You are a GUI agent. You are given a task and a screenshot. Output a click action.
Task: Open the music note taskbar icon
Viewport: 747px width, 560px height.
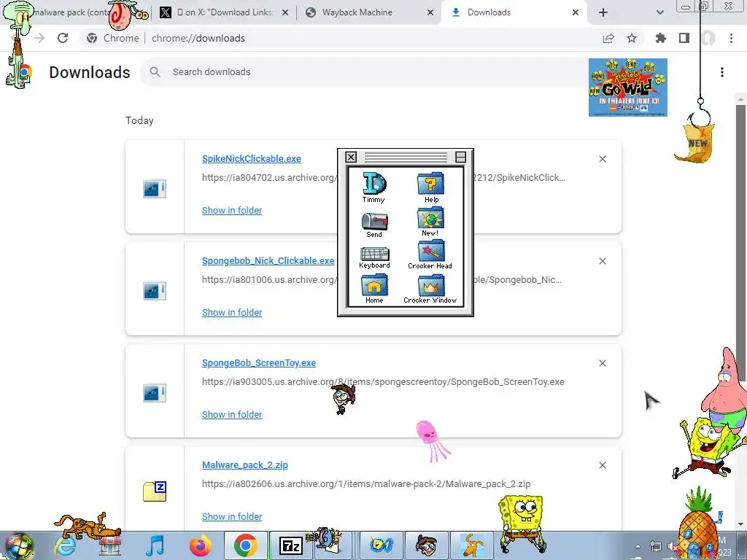click(x=155, y=546)
